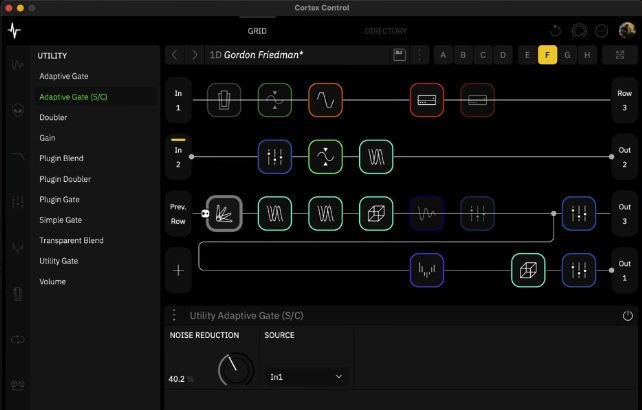Open the layout view icon right of scene H
The image size is (642, 410).
(620, 55)
